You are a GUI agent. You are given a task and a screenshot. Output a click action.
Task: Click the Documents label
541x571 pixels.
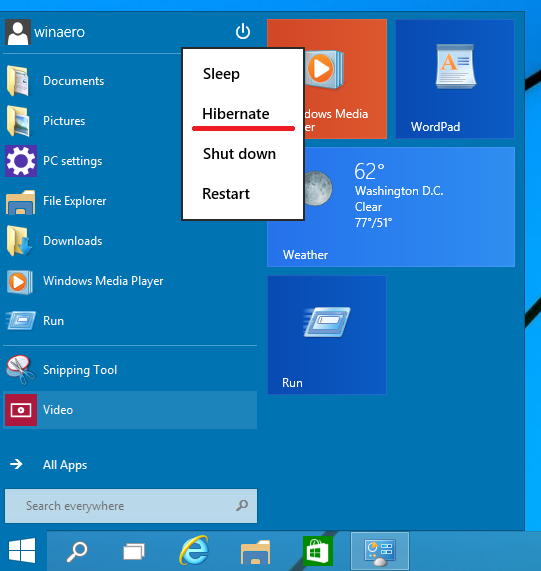tap(74, 81)
